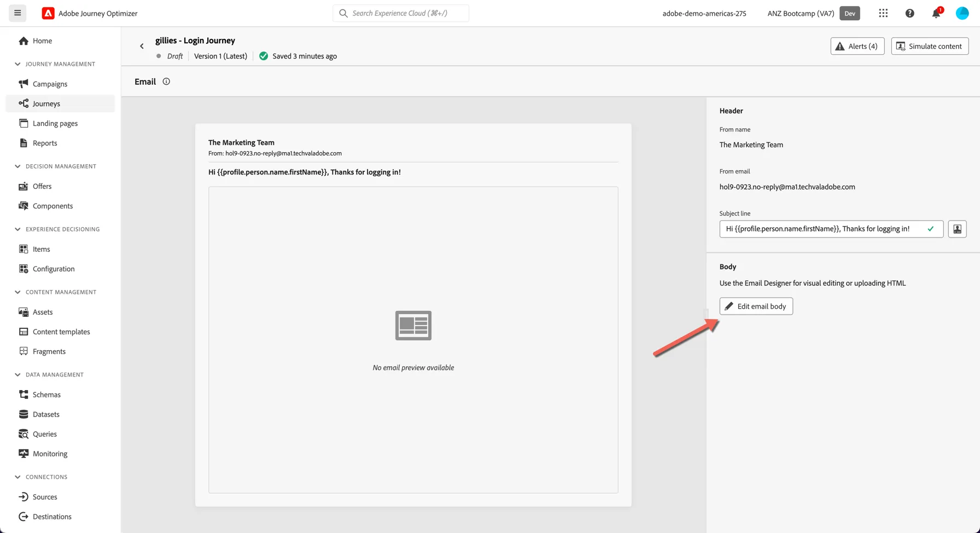This screenshot has height=533, width=980.
Task: Open the subject line personalization editor icon
Action: pos(957,229)
